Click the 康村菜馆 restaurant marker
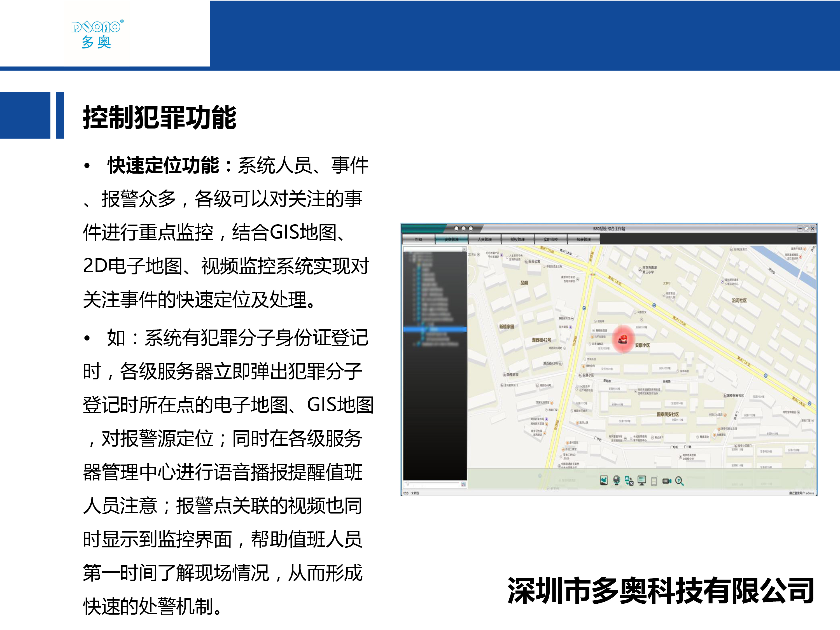Viewport: 840px width, 630px height. (567, 443)
